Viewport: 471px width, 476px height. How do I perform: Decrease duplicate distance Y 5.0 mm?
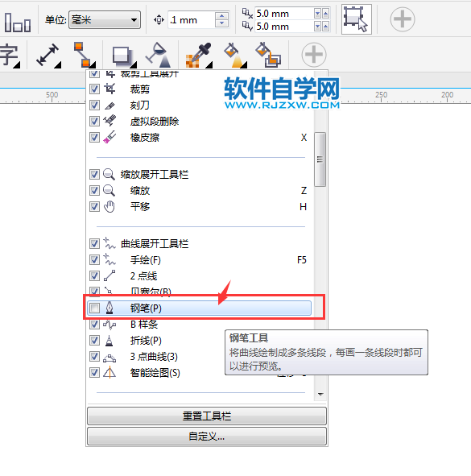pos(318,27)
